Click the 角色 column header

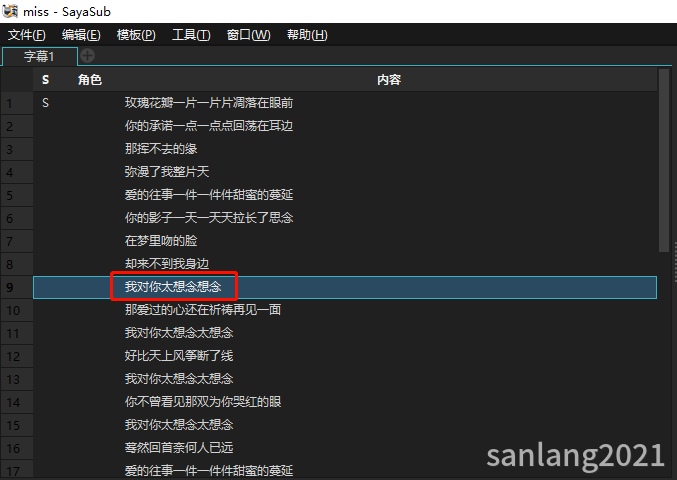point(89,80)
